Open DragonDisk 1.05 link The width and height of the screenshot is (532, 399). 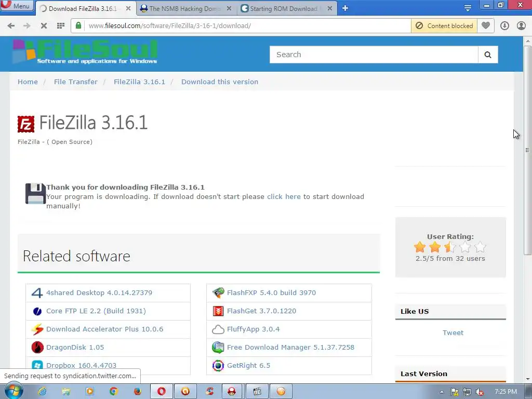[x=75, y=348]
